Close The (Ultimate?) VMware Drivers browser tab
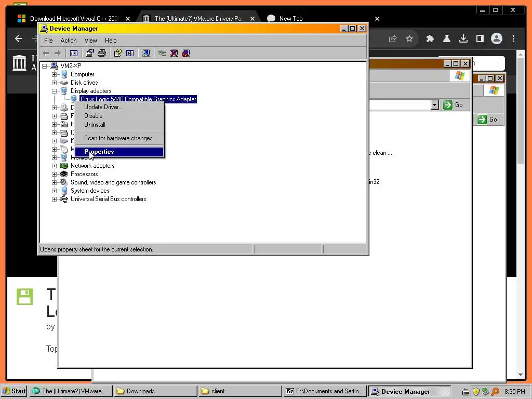The image size is (532, 399). (252, 19)
